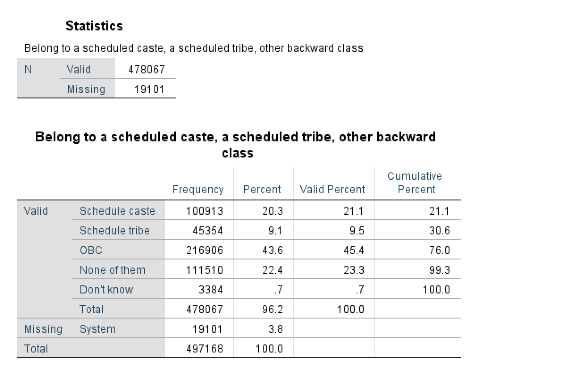Viewport: 588px width, 374px height.
Task: Select the Percent column header
Action: 262,190
